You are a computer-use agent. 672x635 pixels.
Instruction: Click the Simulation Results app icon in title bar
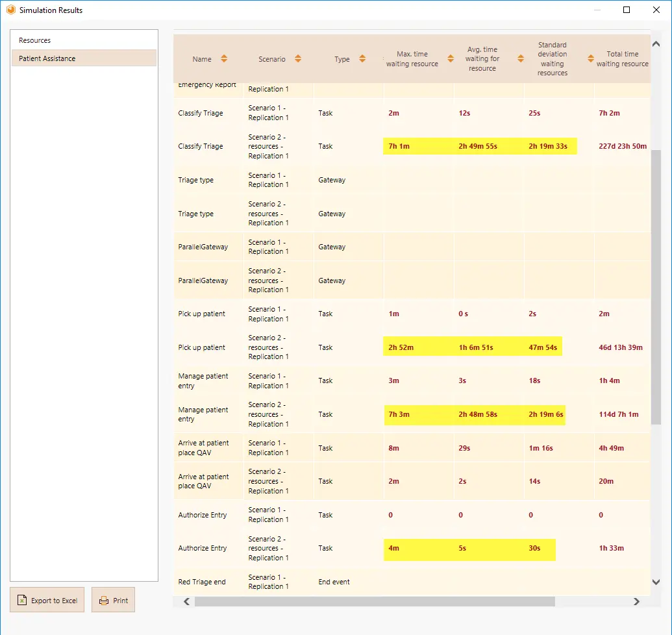11,10
